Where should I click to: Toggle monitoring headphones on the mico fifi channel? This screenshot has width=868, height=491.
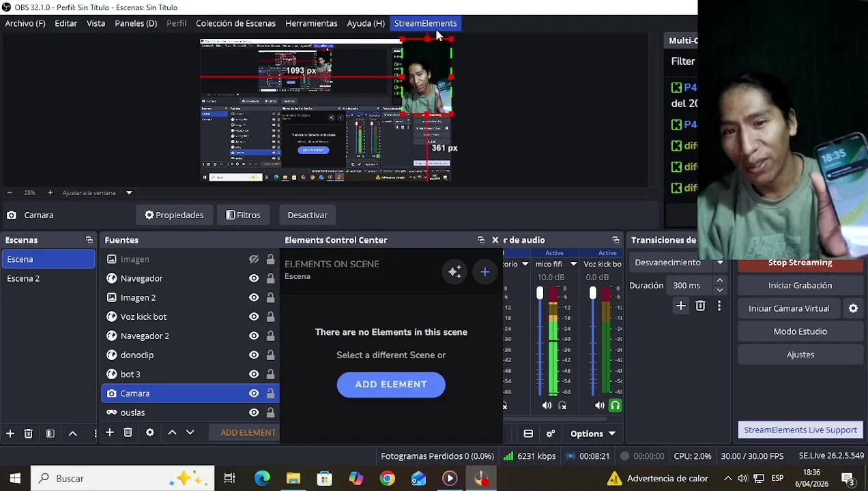click(x=562, y=406)
